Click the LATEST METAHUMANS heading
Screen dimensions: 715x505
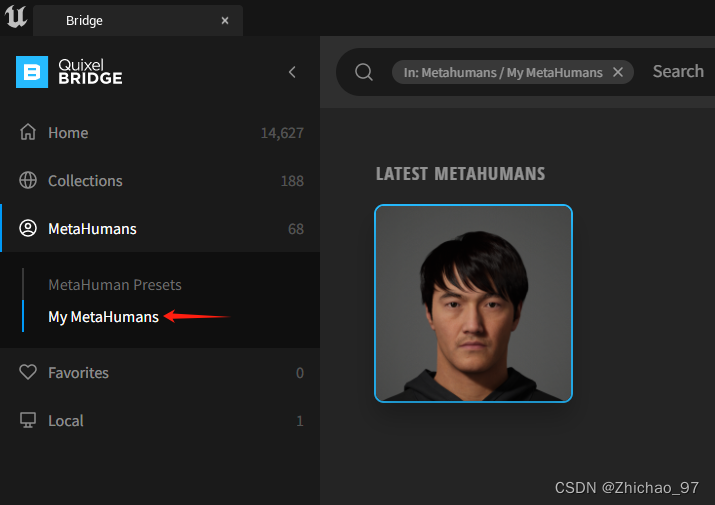coord(460,174)
